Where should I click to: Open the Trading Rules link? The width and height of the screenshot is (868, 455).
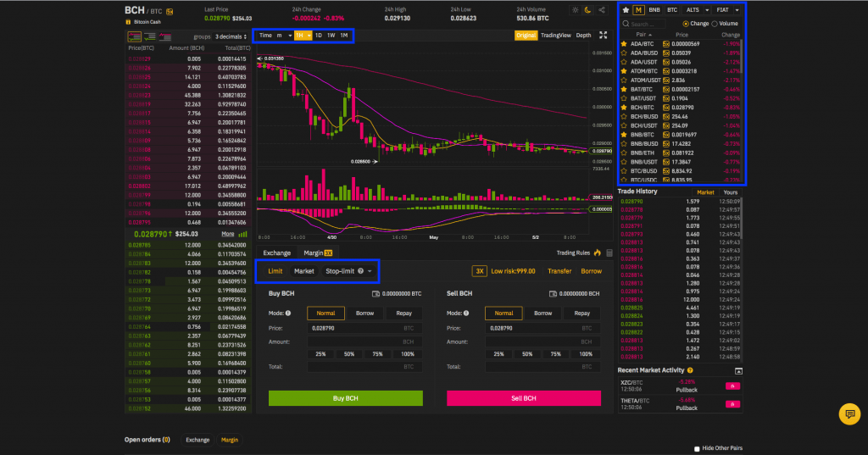(573, 253)
